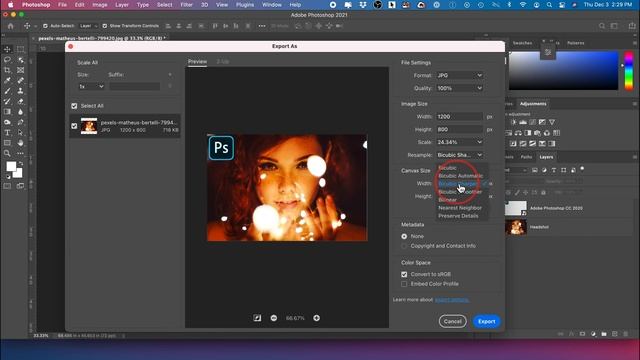Click the Image Size Width field
Image resolution: width=640 pixels, height=360 pixels.
click(460, 117)
